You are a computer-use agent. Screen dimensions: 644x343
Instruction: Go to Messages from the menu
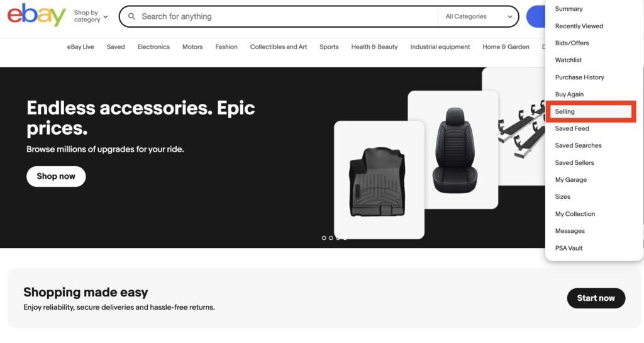coord(570,231)
